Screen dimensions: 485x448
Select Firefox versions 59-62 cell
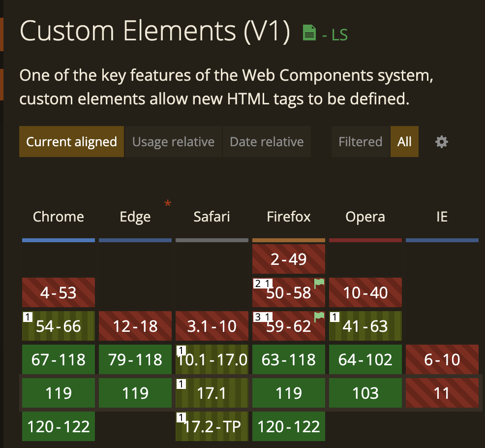[289, 326]
